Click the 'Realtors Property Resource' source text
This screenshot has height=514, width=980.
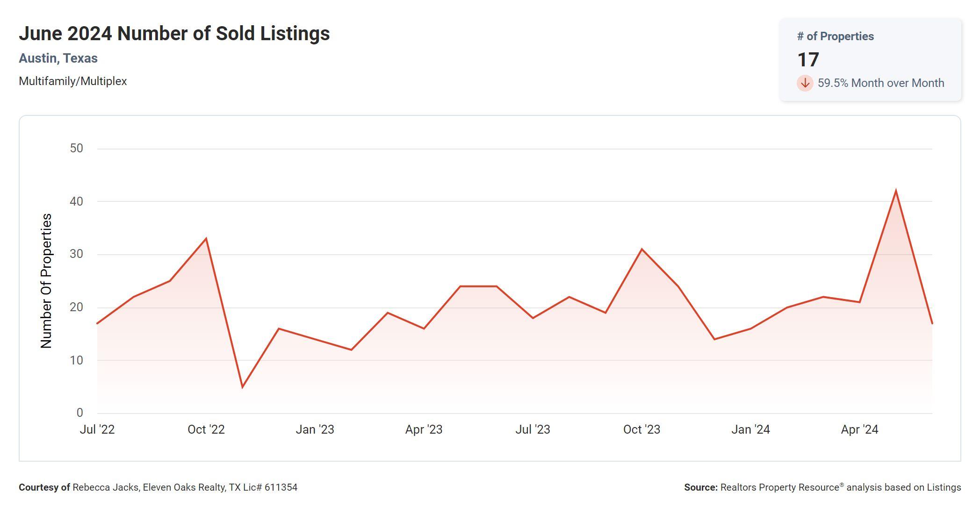[780, 487]
